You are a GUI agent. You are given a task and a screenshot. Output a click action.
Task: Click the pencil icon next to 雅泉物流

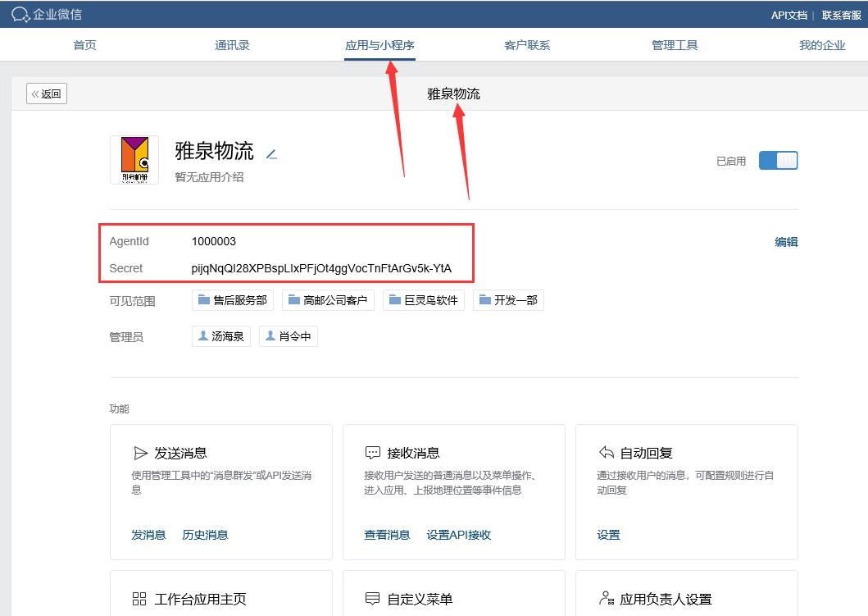point(271,153)
